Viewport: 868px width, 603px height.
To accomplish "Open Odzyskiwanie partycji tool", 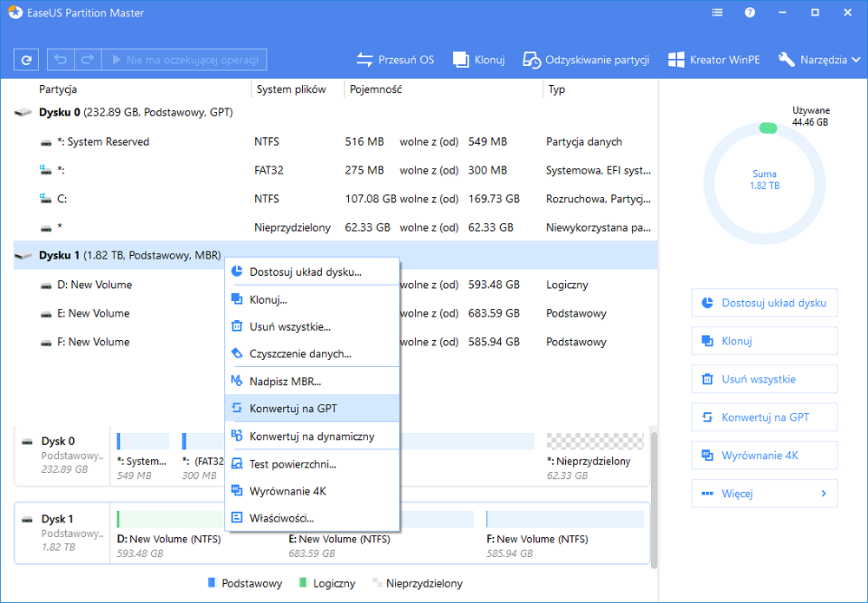I will pos(586,60).
